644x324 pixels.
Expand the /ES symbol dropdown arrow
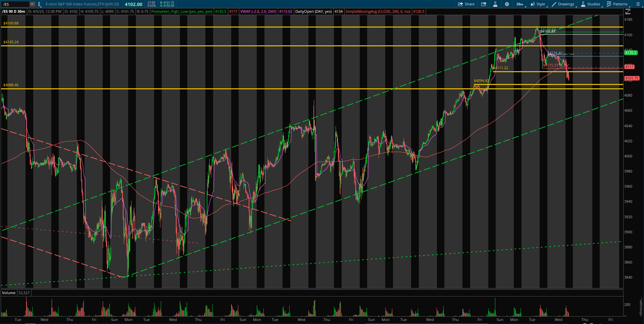click(x=32, y=4)
